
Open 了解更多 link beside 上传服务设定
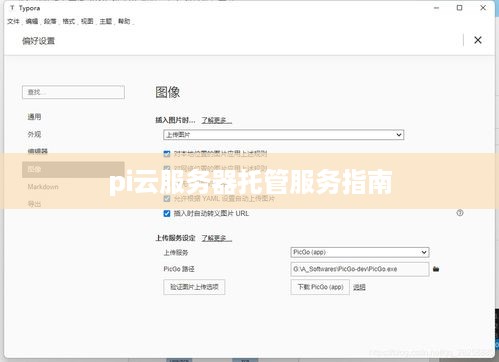pos(216,238)
